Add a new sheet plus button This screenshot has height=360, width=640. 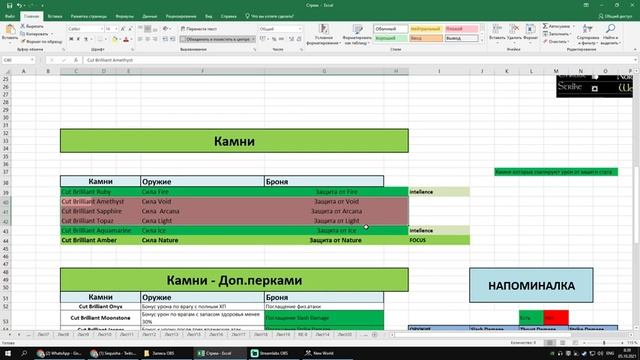tap(374, 335)
